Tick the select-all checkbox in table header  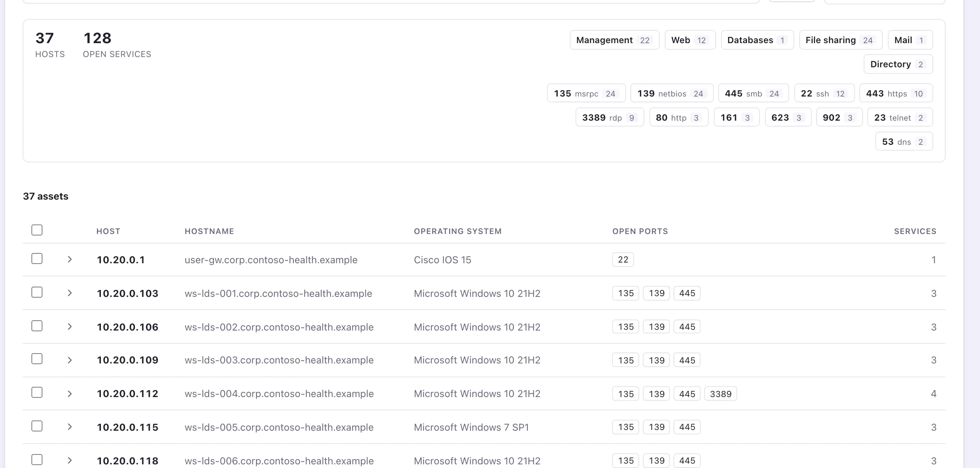[37, 230]
